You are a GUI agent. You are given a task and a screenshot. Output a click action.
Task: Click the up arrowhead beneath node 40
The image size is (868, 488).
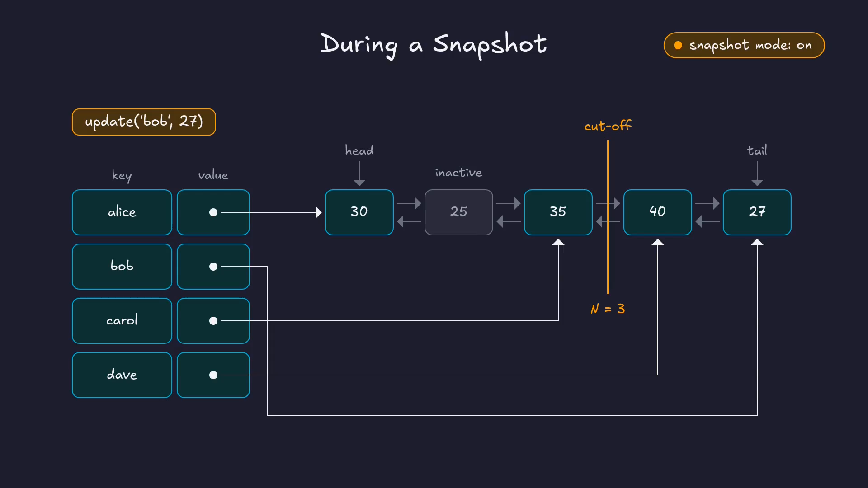658,242
